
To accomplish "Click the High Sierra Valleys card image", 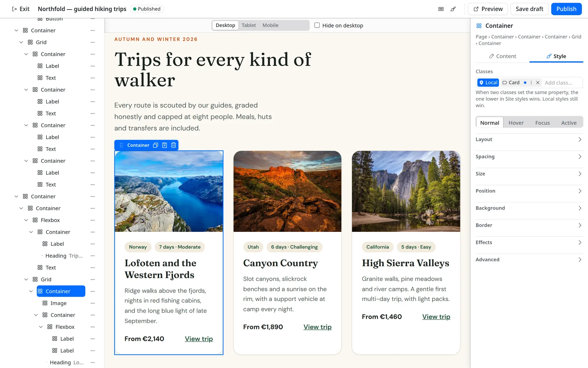I will point(406,191).
